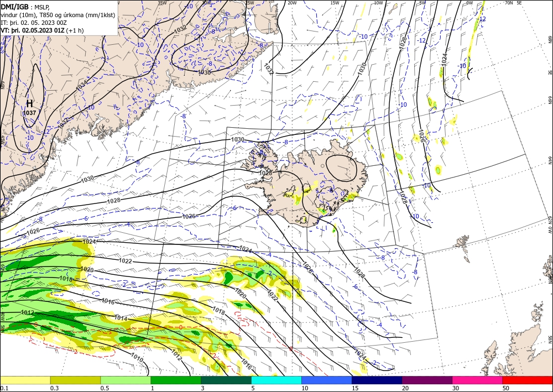Click the 'IT: þri. 02. 05. 2023 00Z' line
This screenshot has height=392, width=553.
click(x=33, y=23)
